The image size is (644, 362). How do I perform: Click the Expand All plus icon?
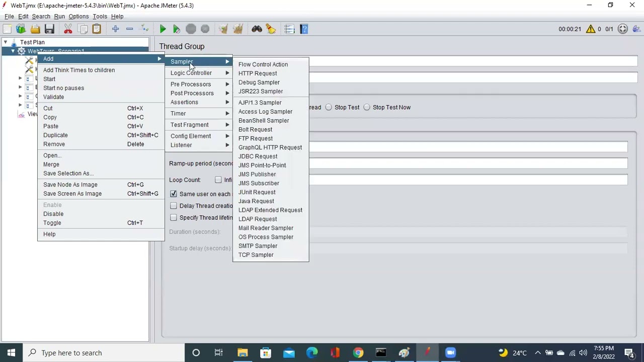pyautogui.click(x=115, y=29)
